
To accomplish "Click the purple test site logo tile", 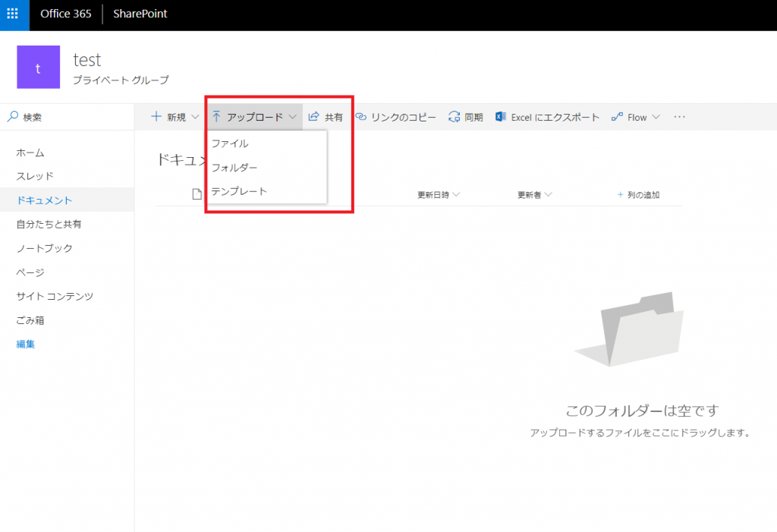I will pyautogui.click(x=38, y=67).
